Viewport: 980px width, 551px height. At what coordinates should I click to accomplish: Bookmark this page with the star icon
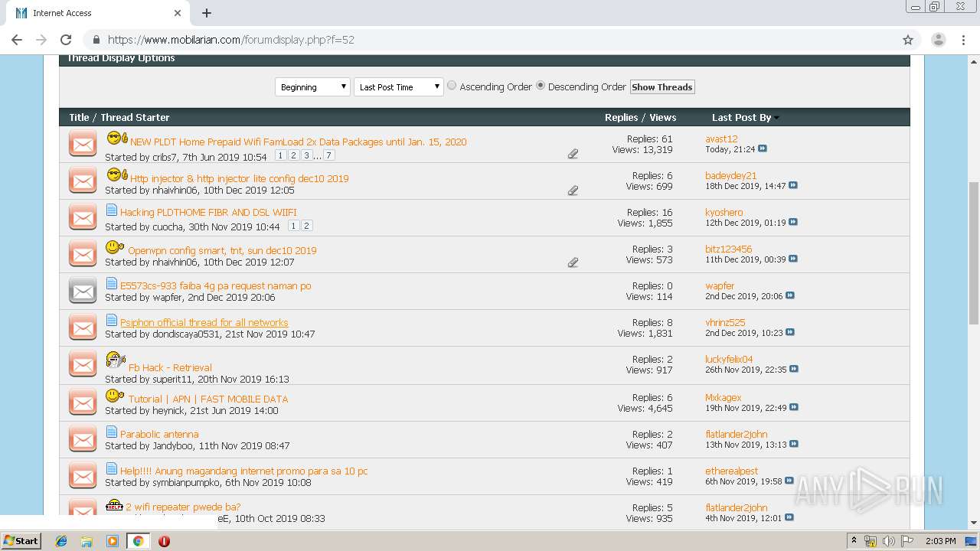[908, 40]
